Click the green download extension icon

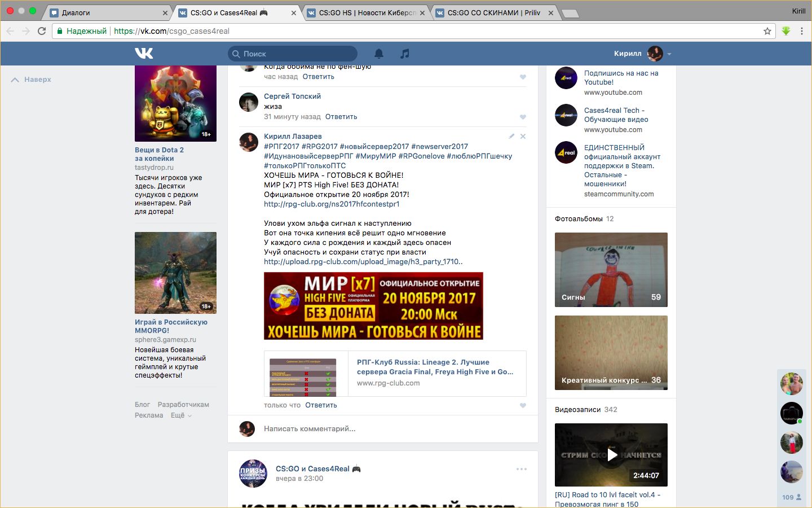coord(786,31)
